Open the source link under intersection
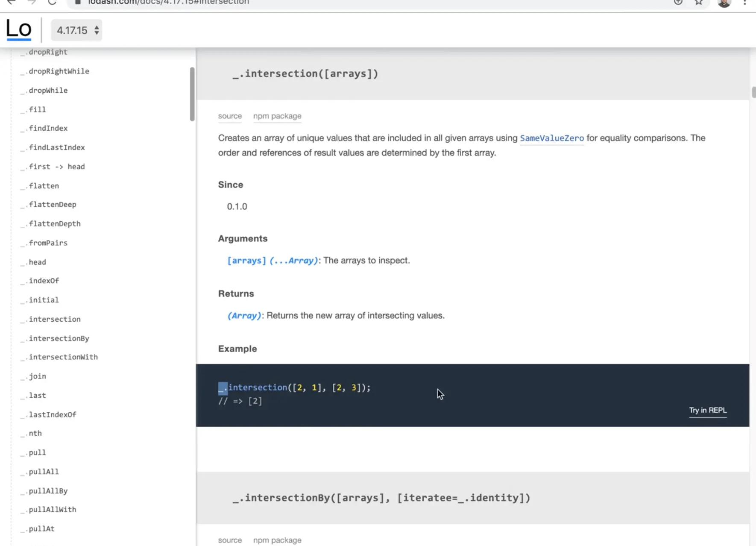This screenshot has height=546, width=756. tap(230, 116)
